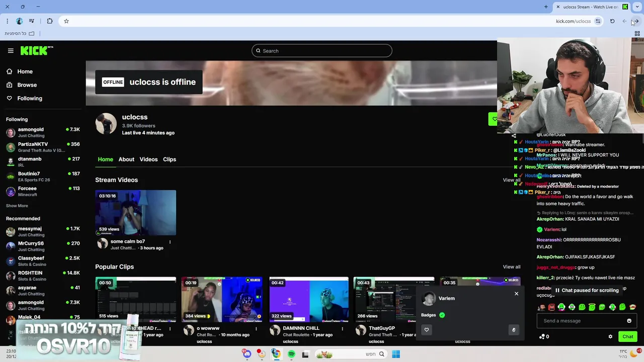Play the 'o wowww' clip thumbnail

222,299
